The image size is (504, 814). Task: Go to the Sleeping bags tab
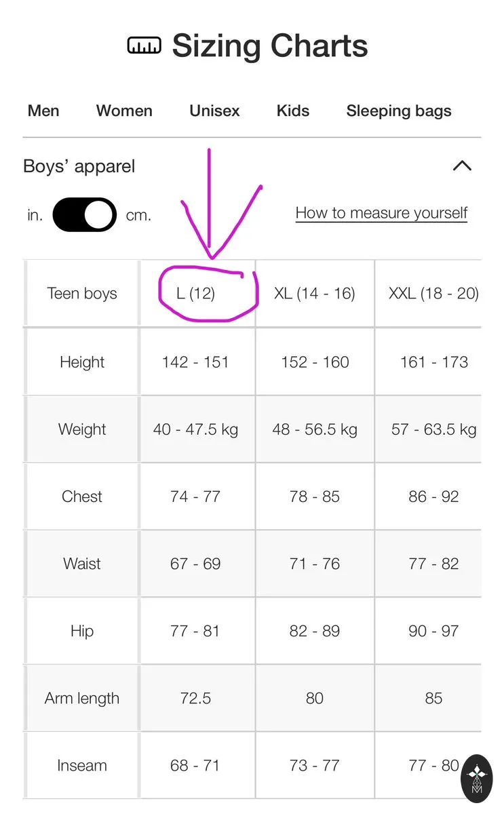(399, 111)
